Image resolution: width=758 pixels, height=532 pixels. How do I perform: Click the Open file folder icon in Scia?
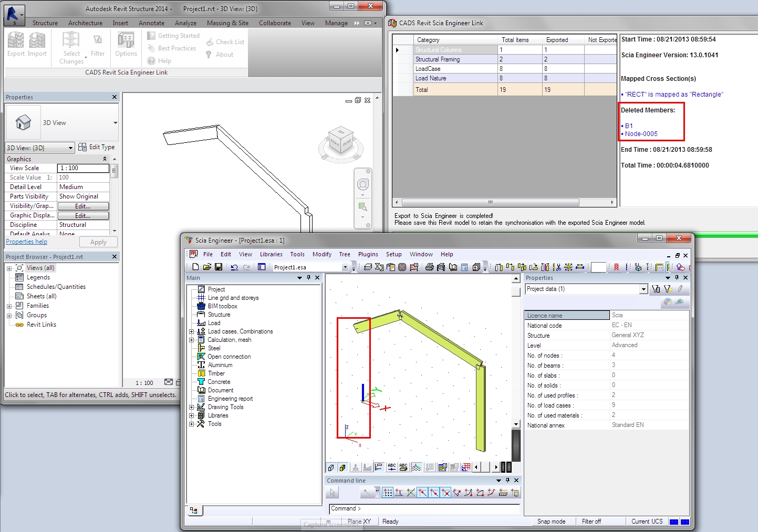coord(207,267)
